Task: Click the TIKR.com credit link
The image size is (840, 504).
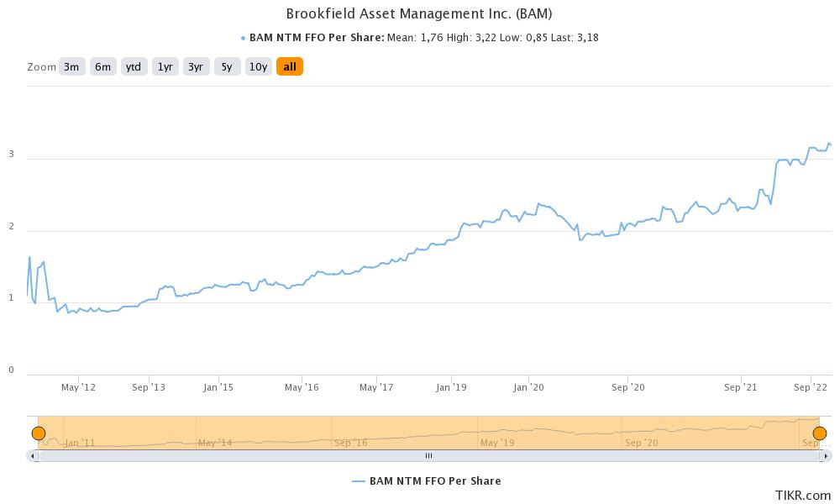Action: [x=803, y=496]
